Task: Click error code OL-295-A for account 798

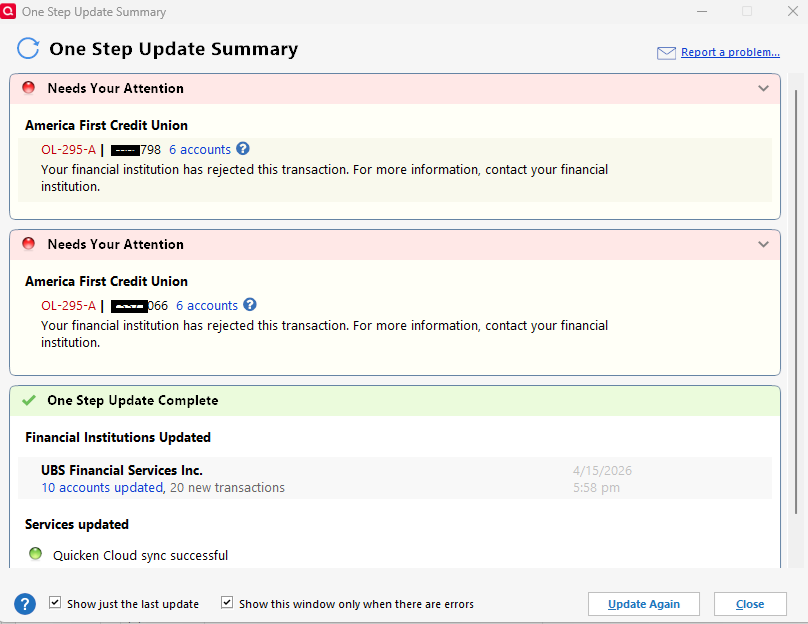Action: (69, 150)
